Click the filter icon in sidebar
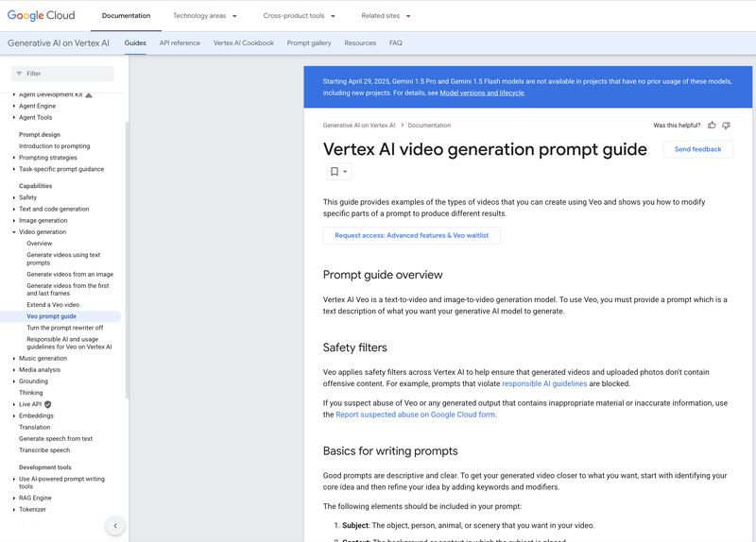Screen dimensions: 756x542 [x=19, y=74]
